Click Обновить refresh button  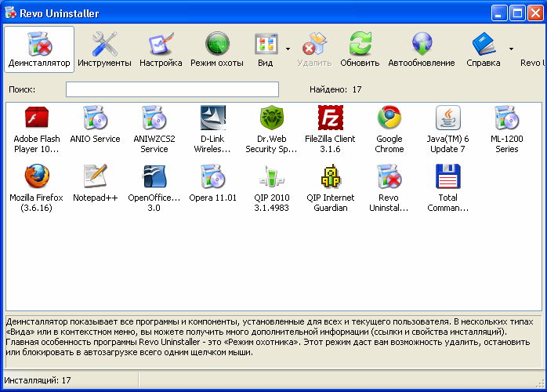coord(360,49)
